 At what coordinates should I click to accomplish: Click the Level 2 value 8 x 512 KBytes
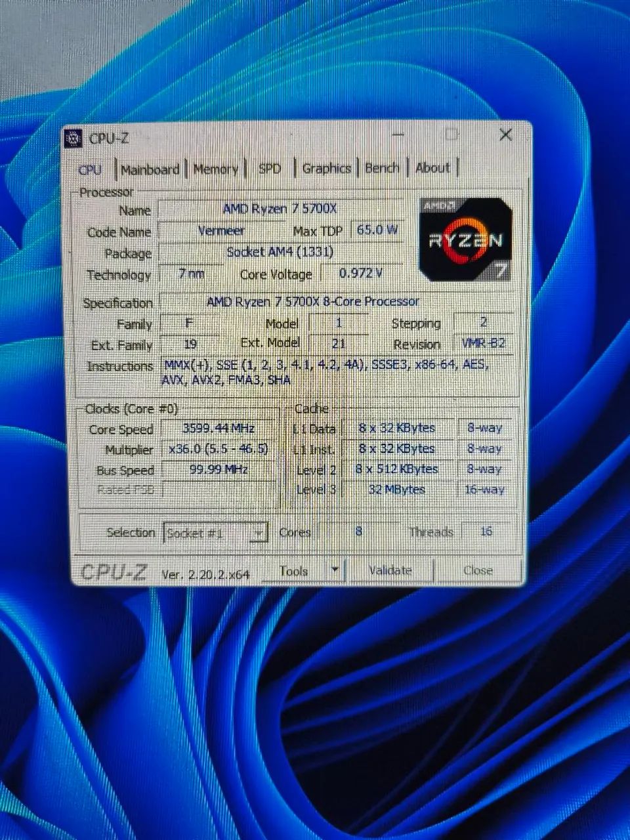(x=397, y=469)
